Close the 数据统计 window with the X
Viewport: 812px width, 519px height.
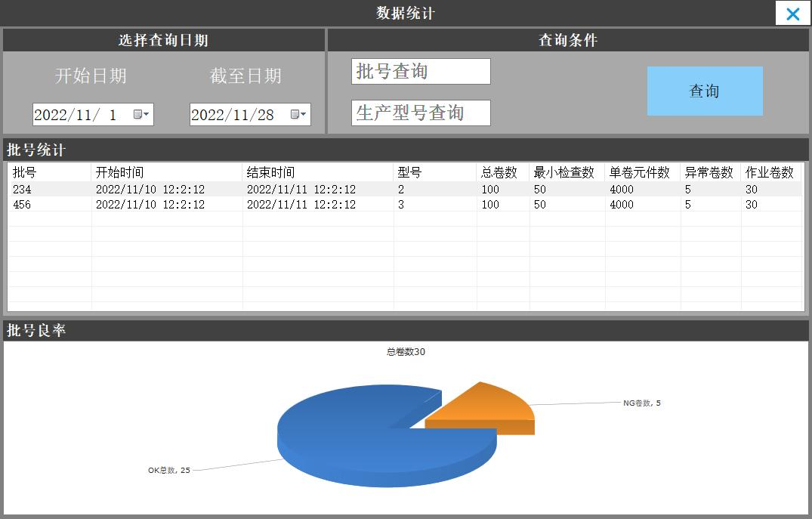pyautogui.click(x=792, y=14)
